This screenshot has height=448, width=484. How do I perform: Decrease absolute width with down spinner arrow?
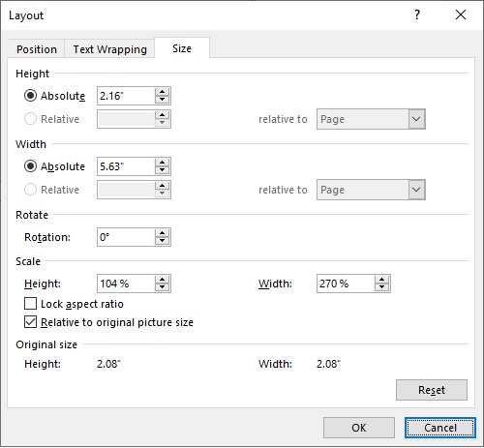pos(162,170)
